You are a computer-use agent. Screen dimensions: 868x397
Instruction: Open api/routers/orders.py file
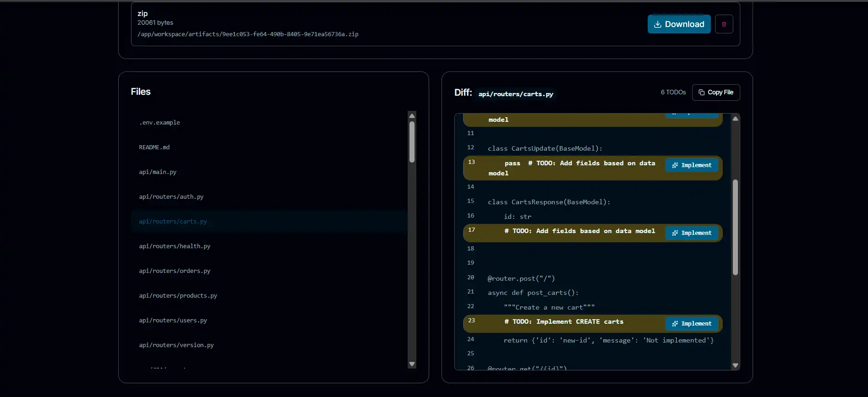point(269,271)
